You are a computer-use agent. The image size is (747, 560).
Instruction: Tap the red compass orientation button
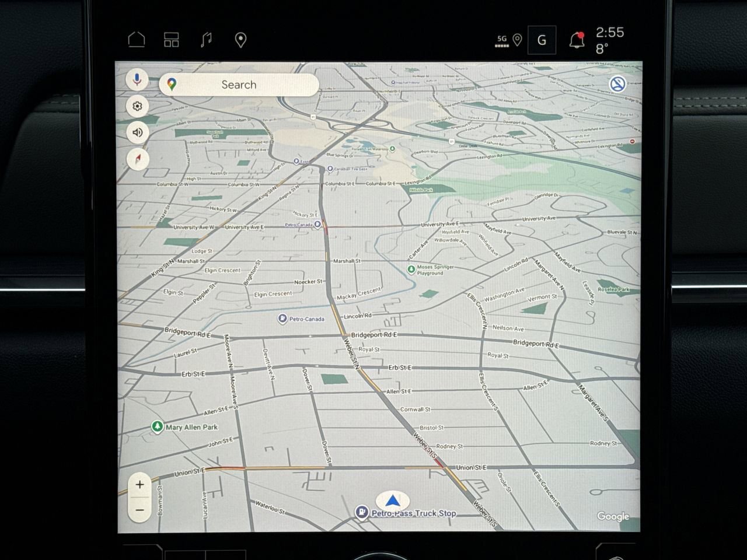coord(138,159)
